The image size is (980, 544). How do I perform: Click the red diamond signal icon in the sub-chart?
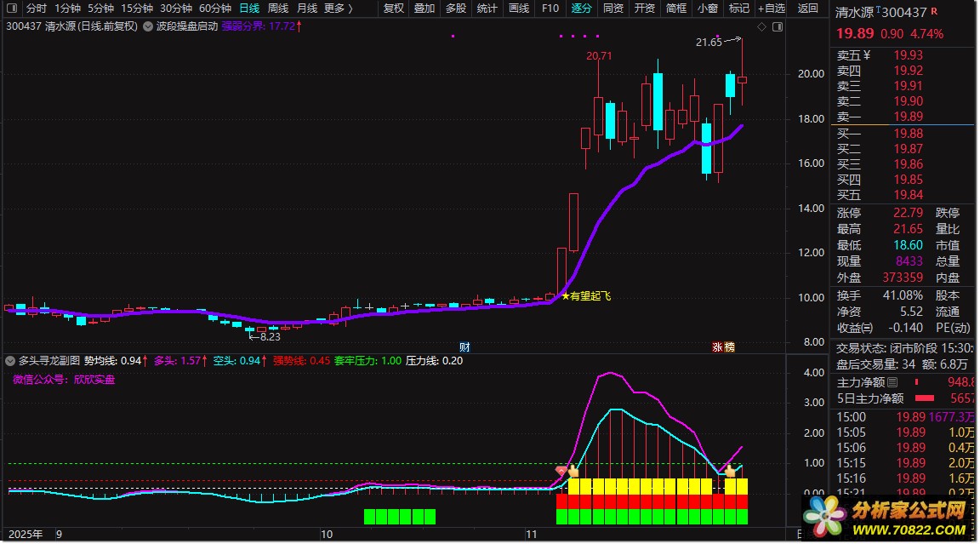coord(561,470)
